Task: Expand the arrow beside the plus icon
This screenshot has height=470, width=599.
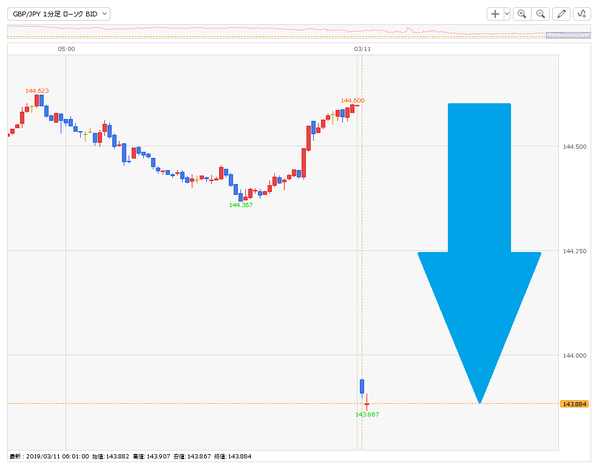Action: point(507,14)
